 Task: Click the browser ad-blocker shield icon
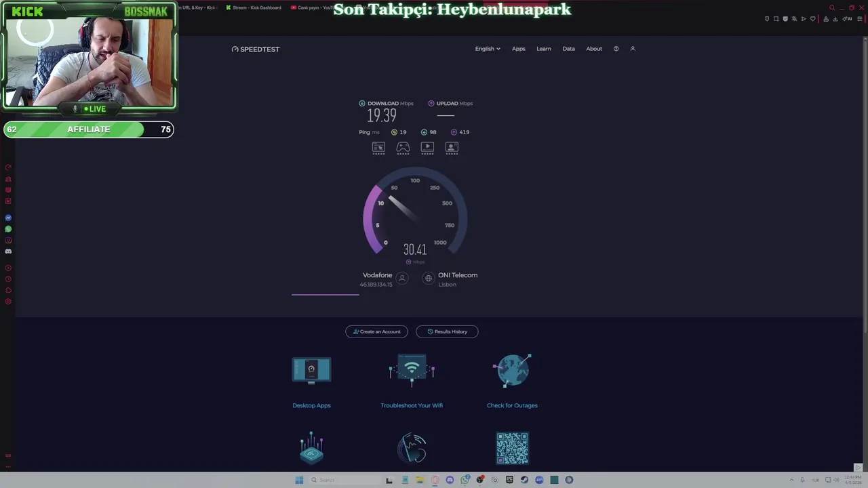pyautogui.click(x=785, y=19)
